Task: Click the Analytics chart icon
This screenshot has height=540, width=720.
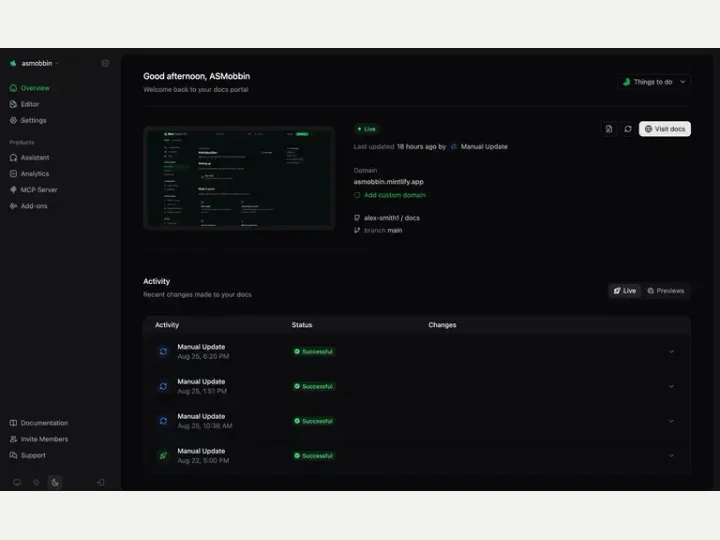Action: click(13, 174)
